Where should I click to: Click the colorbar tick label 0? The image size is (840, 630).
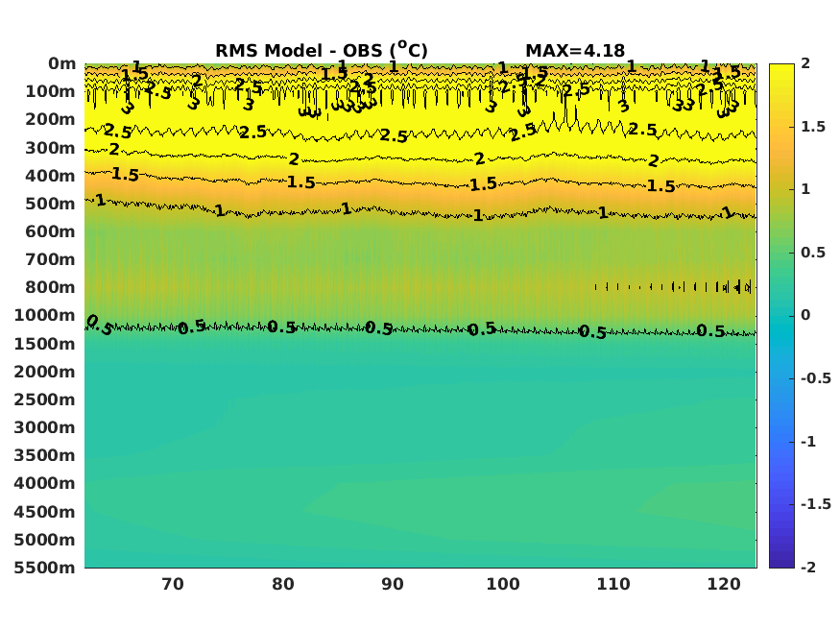pyautogui.click(x=805, y=315)
